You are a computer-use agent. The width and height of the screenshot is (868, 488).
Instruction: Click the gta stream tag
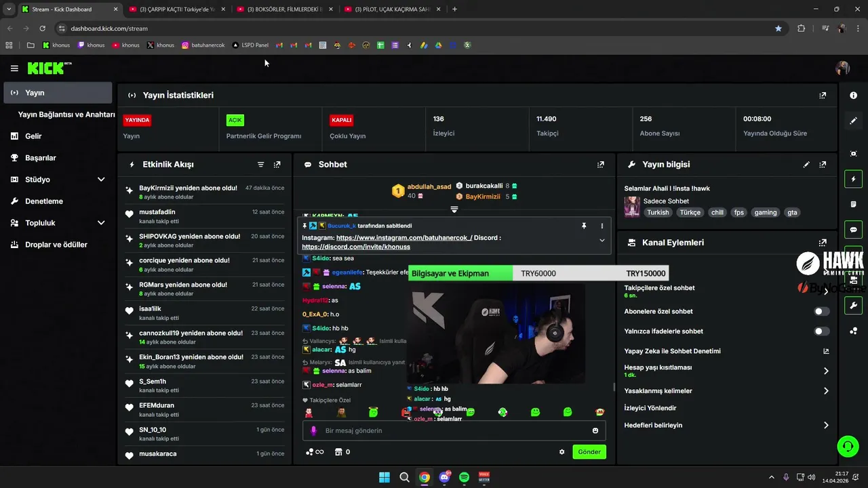pos(792,212)
